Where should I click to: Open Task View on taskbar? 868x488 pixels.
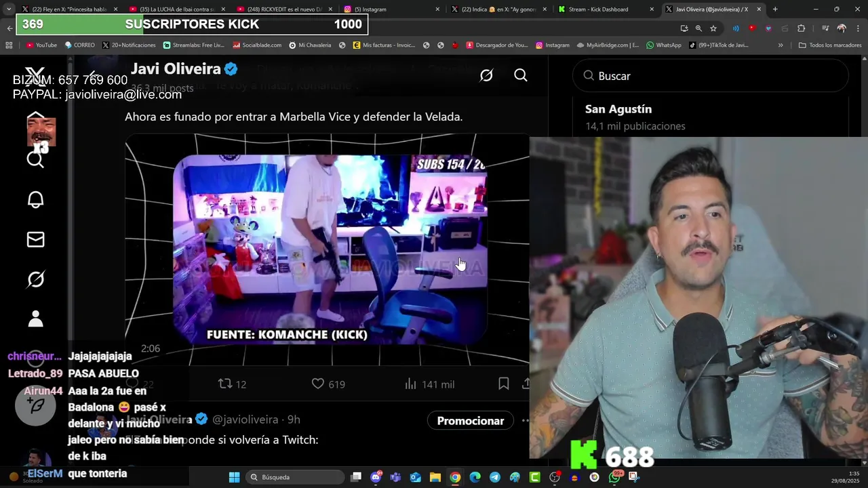(x=356, y=477)
